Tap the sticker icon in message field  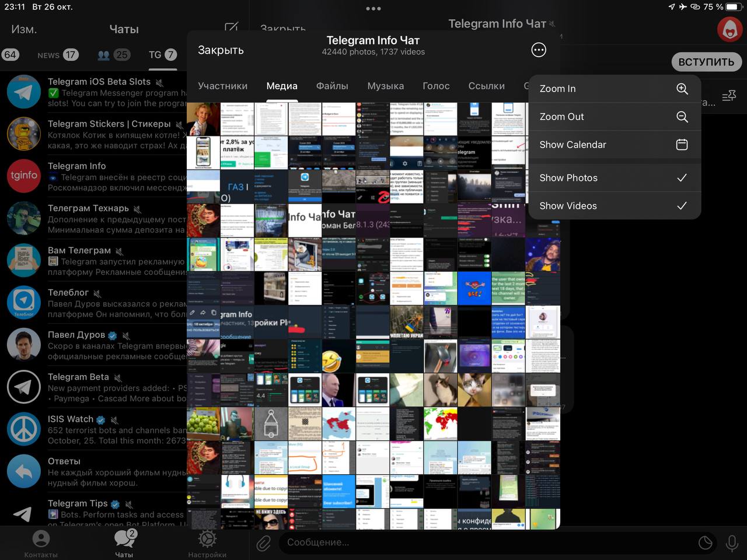[x=706, y=543]
